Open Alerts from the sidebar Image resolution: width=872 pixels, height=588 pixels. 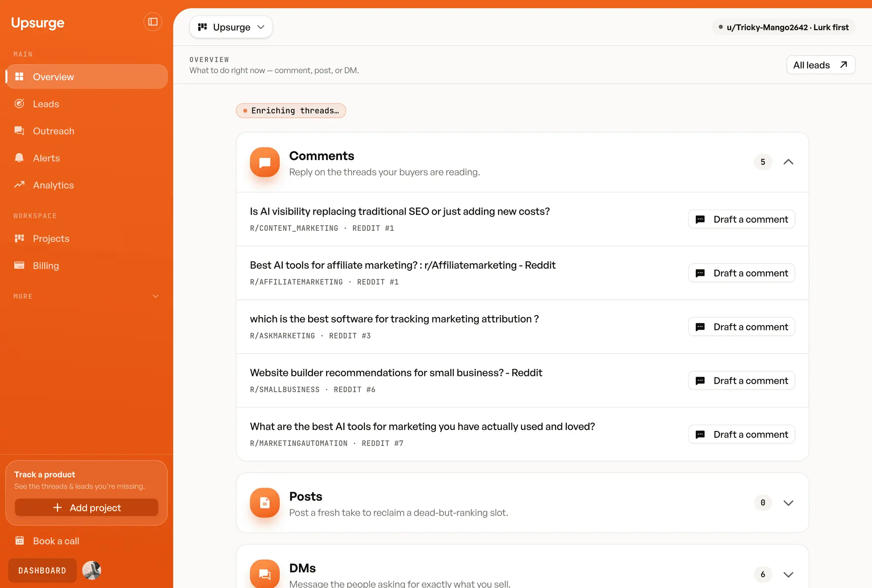87,158
